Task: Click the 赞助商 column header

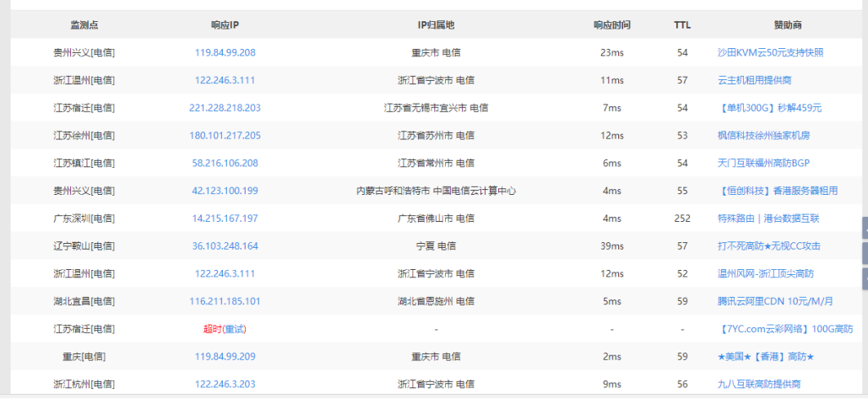Action: coord(788,25)
